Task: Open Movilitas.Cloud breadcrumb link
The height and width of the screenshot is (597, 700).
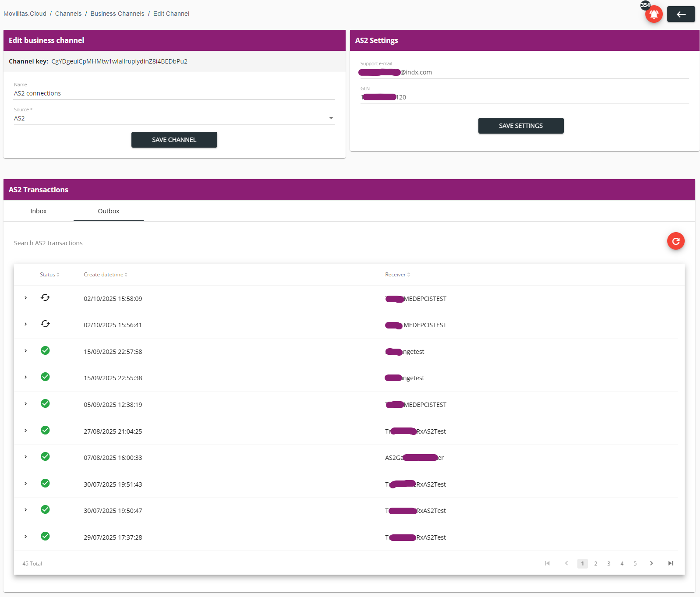Action: (x=25, y=14)
